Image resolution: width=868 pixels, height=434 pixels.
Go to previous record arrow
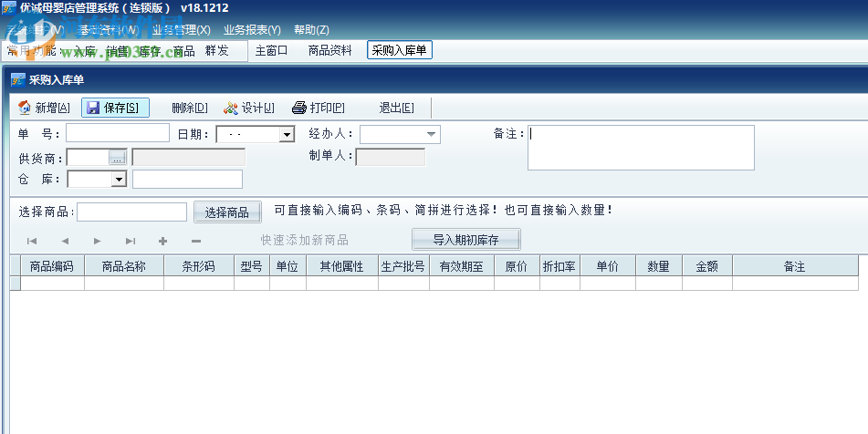[65, 241]
